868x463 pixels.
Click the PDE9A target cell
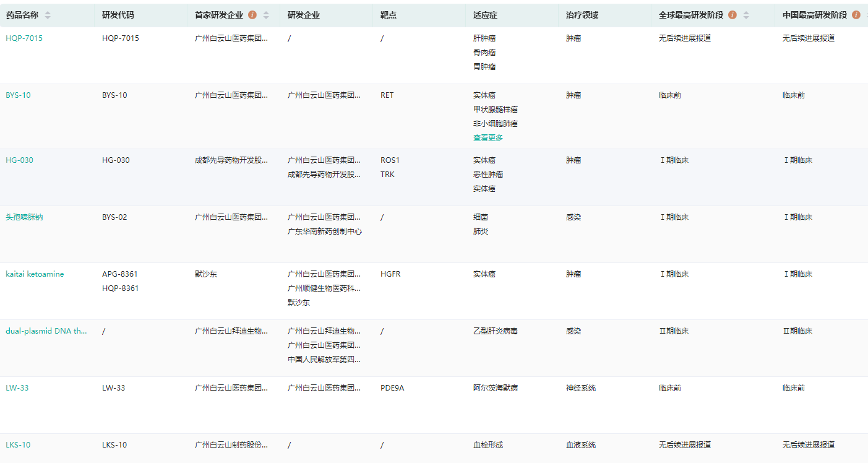pyautogui.click(x=392, y=388)
